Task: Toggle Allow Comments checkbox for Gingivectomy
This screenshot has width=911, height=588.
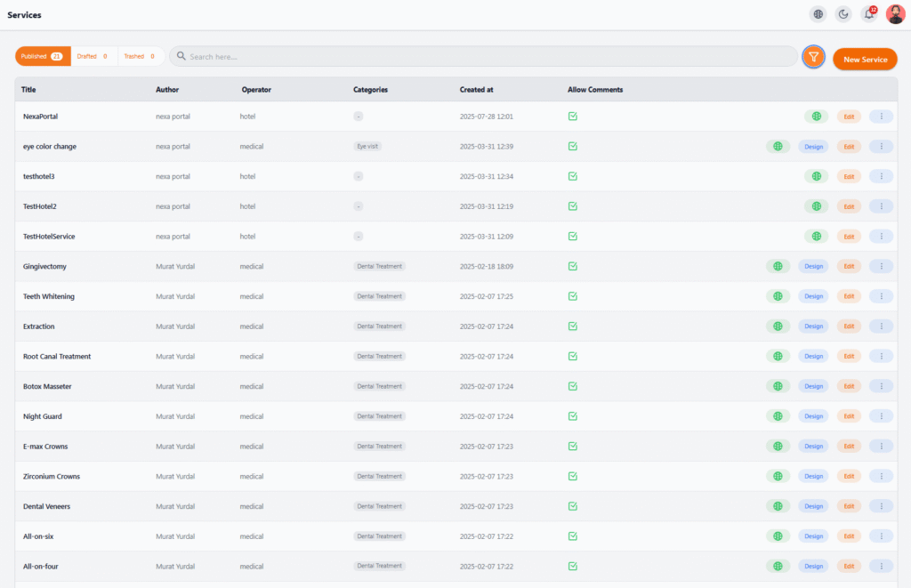Action: (573, 266)
